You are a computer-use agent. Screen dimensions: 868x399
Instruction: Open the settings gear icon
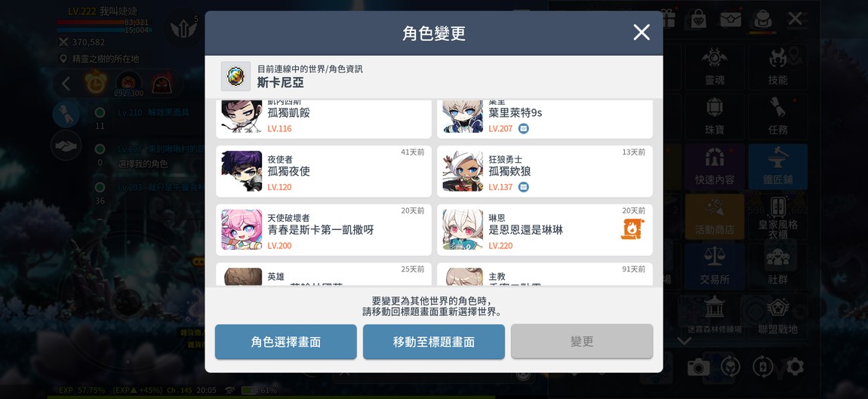point(795,367)
